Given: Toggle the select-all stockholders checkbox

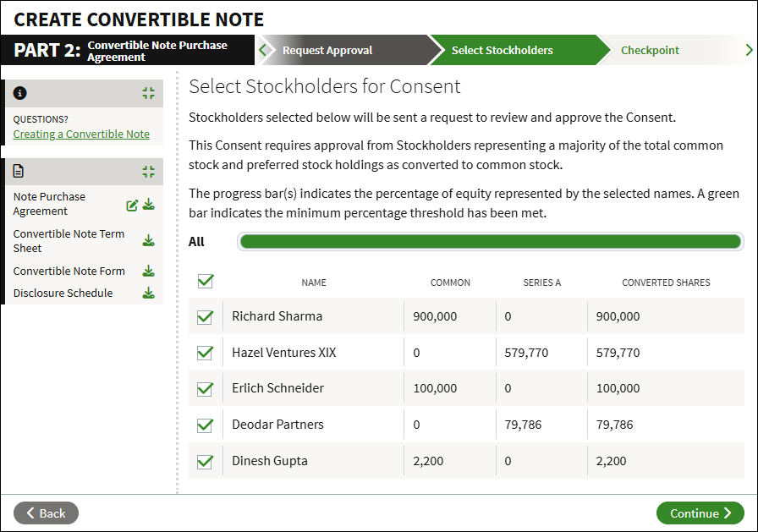Looking at the screenshot, I should [x=206, y=281].
